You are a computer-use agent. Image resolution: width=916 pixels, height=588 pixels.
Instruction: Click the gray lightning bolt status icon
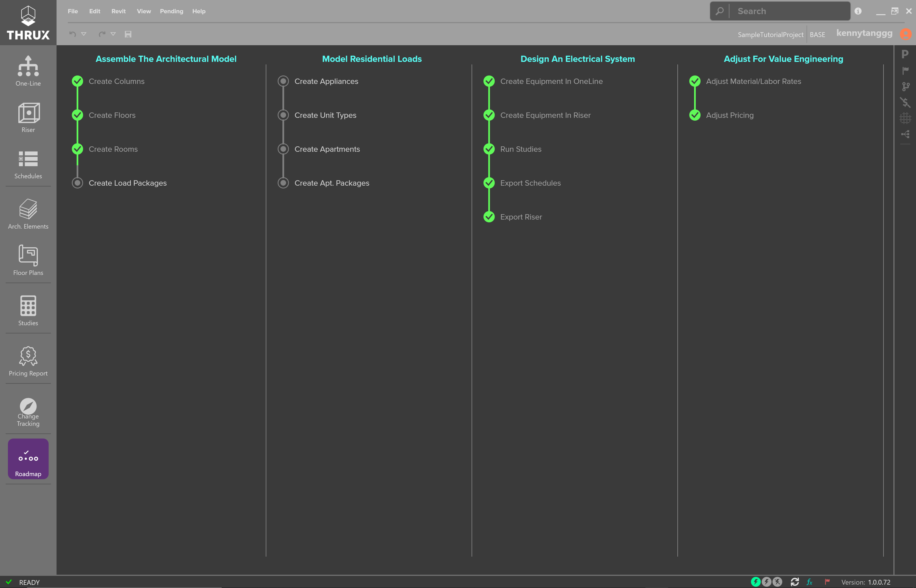[766, 582]
